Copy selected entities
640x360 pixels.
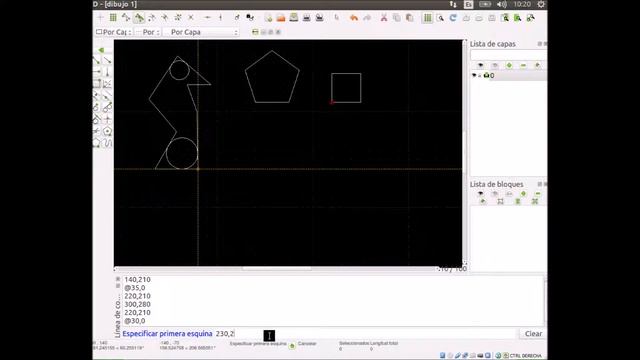(x=397, y=18)
